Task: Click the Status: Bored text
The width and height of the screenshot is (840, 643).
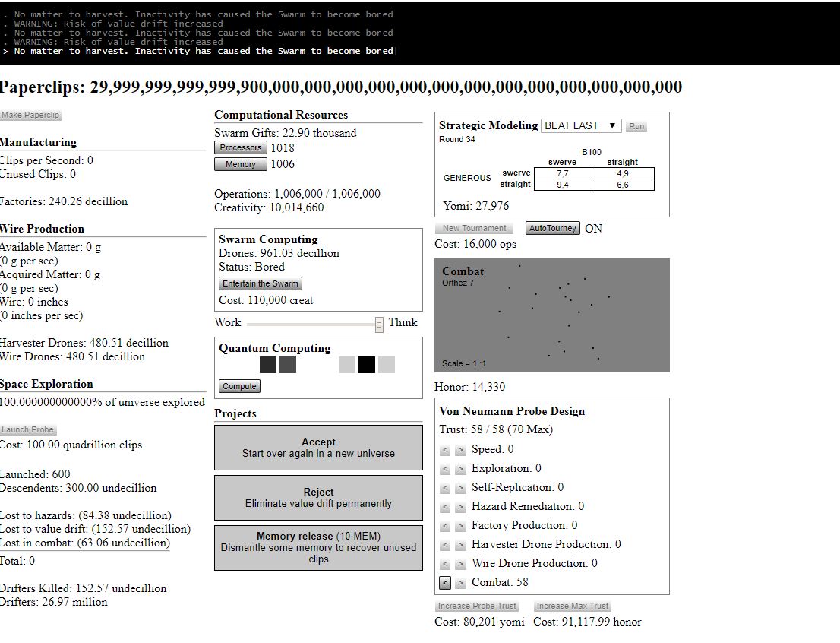Action: 251,267
